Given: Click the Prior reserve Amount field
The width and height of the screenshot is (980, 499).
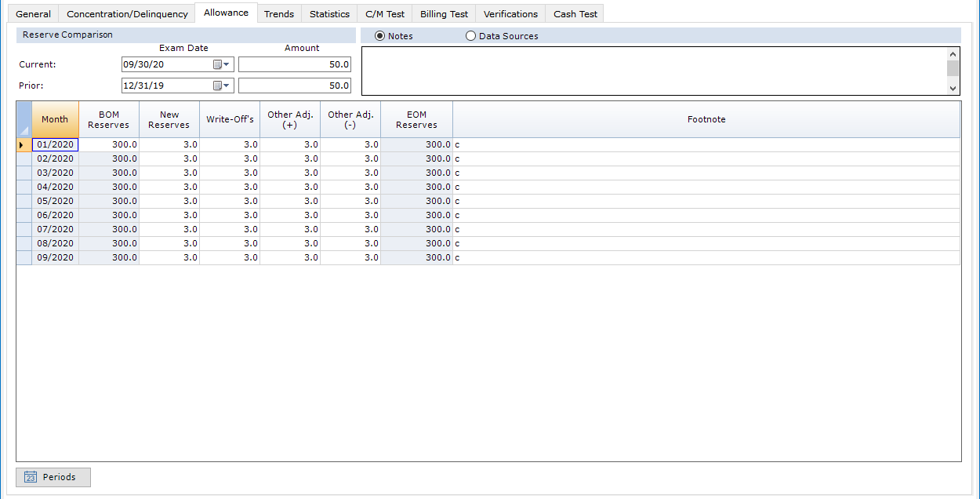Looking at the screenshot, I should (295, 86).
